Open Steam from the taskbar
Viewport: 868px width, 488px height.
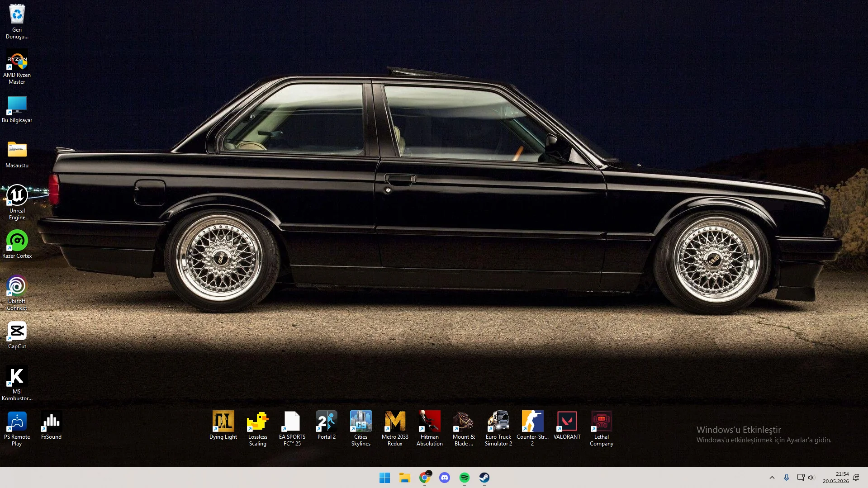coord(484,478)
